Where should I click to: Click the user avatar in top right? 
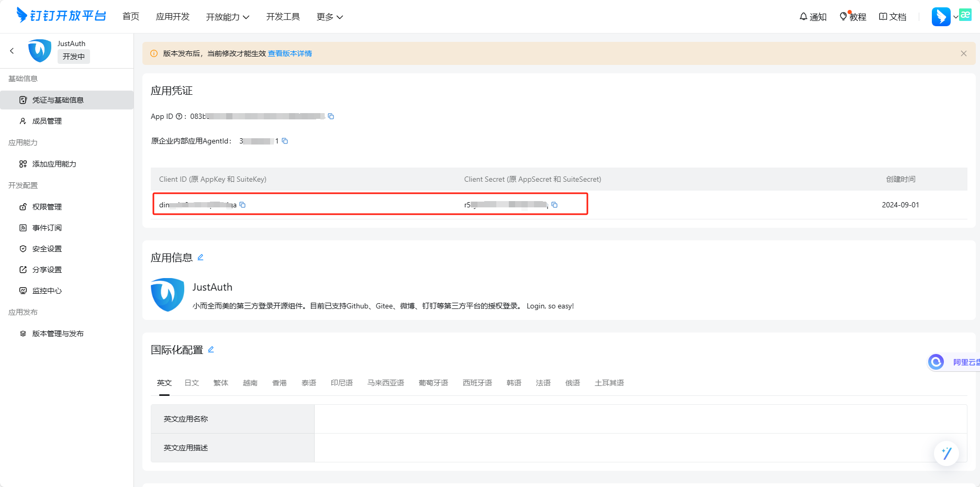tap(941, 17)
